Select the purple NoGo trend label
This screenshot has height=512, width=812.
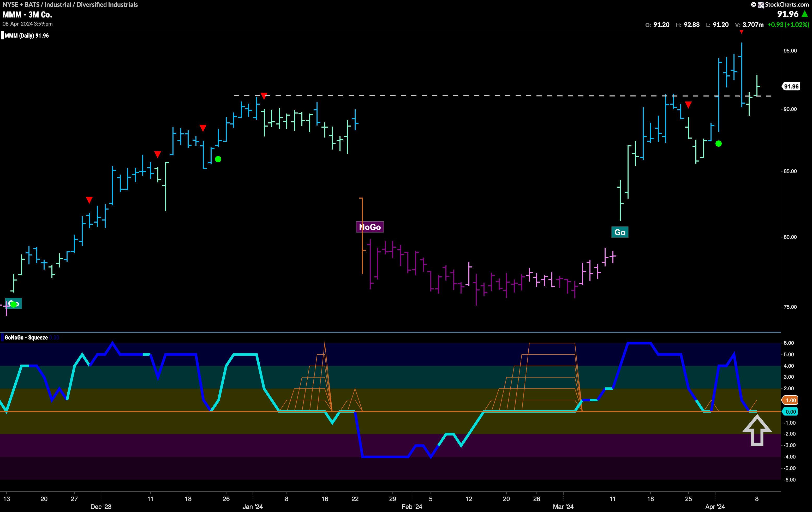[x=370, y=227]
